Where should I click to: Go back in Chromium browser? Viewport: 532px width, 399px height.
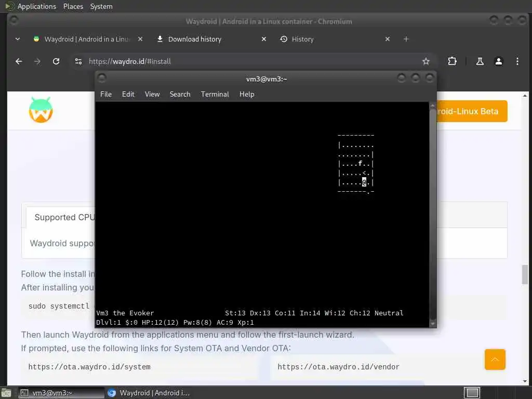tap(19, 61)
